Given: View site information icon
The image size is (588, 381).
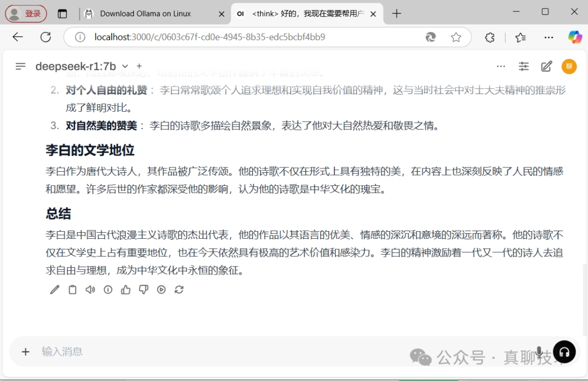Looking at the screenshot, I should tap(80, 37).
